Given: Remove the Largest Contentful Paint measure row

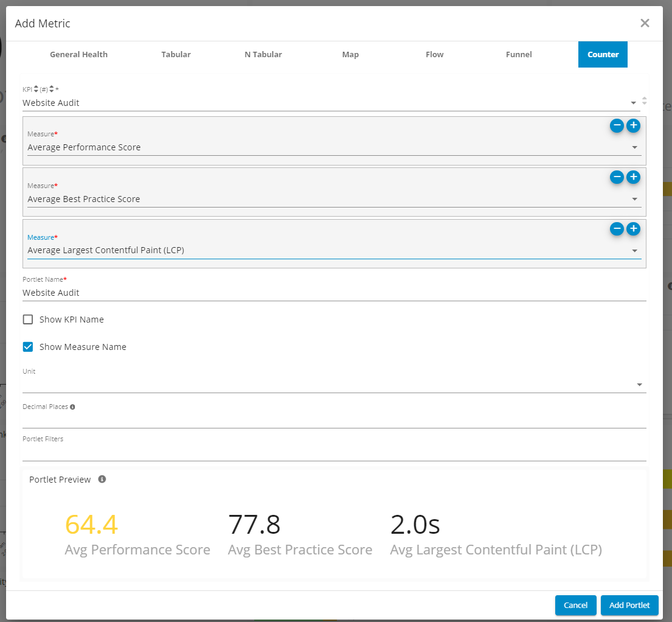Looking at the screenshot, I should tap(617, 229).
